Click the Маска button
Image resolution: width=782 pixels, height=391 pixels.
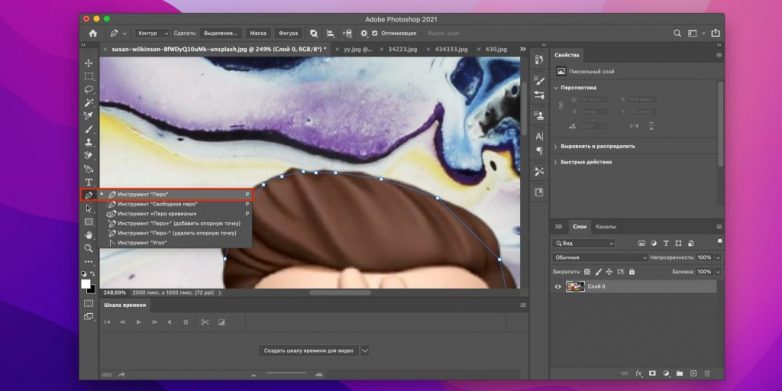[x=258, y=33]
